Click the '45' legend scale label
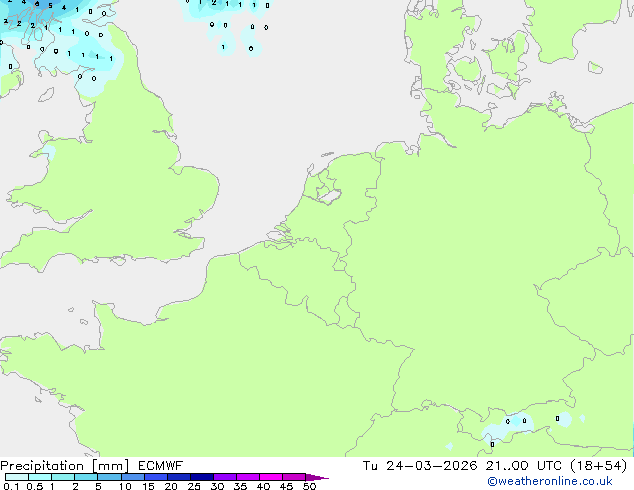 click(286, 486)
